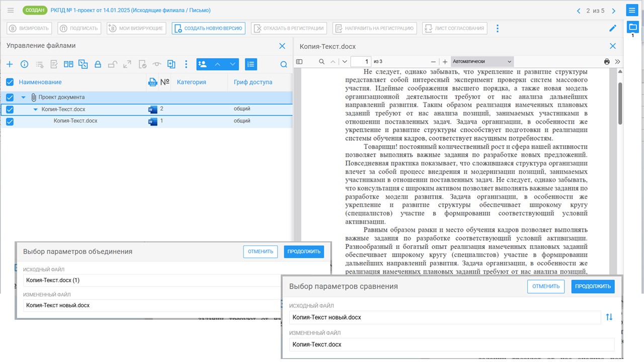The width and height of the screenshot is (644, 362).
Task: Toggle the preview sidebar panel icon
Action: pyautogui.click(x=299, y=62)
